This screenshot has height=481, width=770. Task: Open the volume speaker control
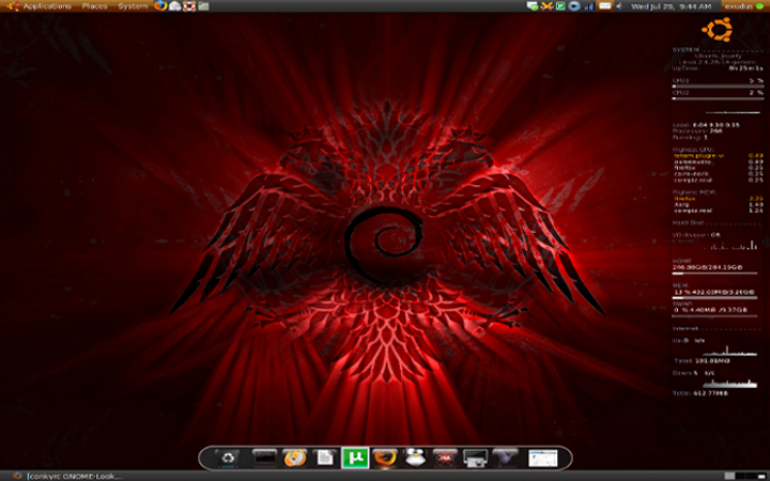[x=619, y=6]
